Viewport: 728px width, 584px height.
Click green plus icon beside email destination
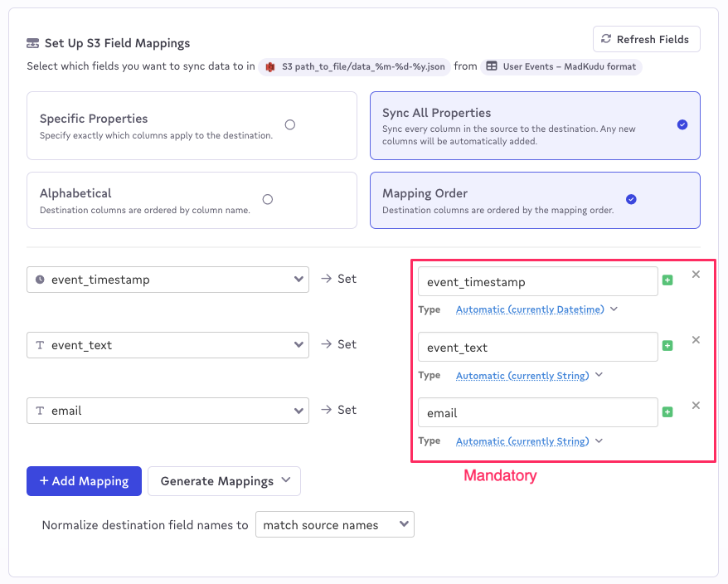pos(667,412)
